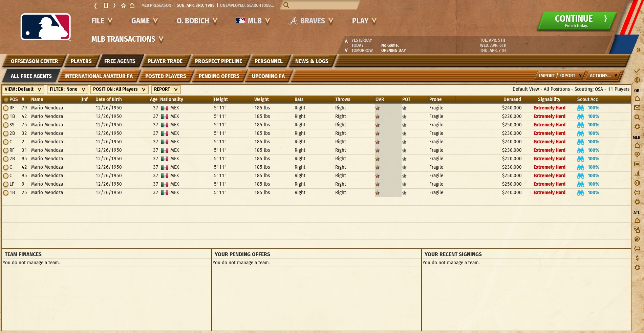
Task: Click the back navigation arrow
Action: (x=95, y=5)
